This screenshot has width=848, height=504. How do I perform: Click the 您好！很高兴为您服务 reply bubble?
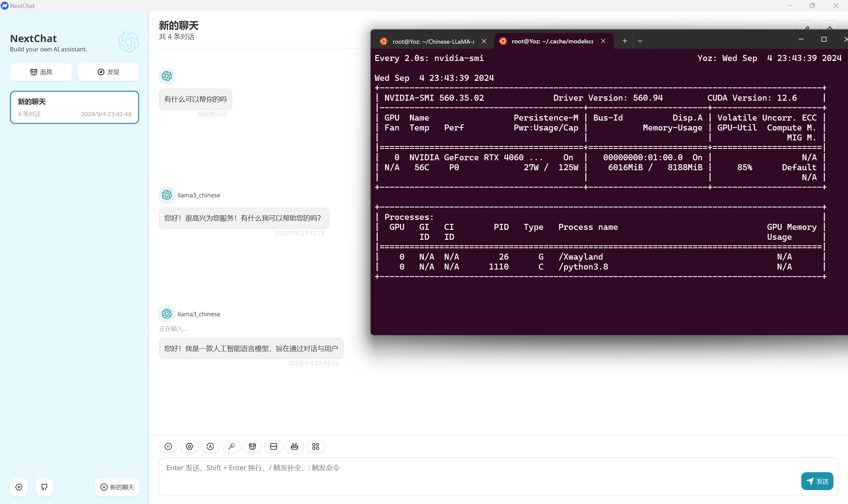[x=244, y=218]
